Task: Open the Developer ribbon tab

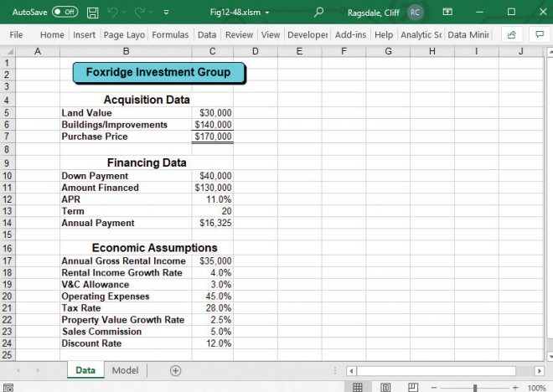Action: click(308, 34)
